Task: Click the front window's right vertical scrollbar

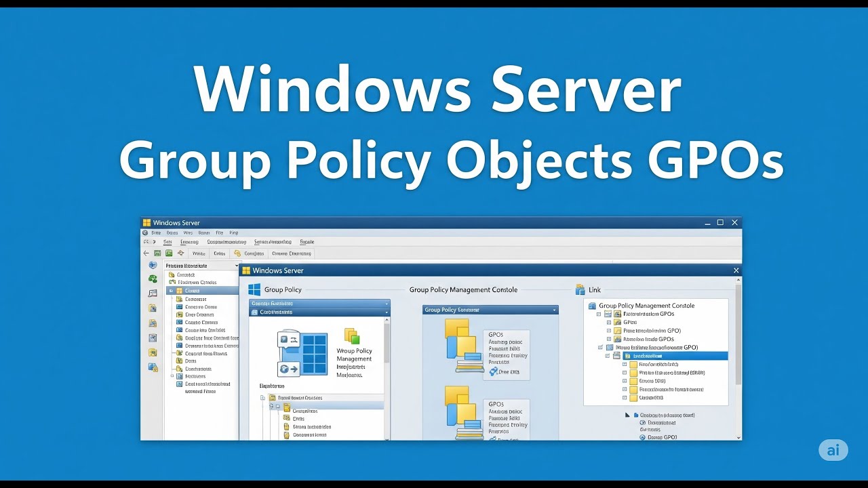Action: (738, 358)
